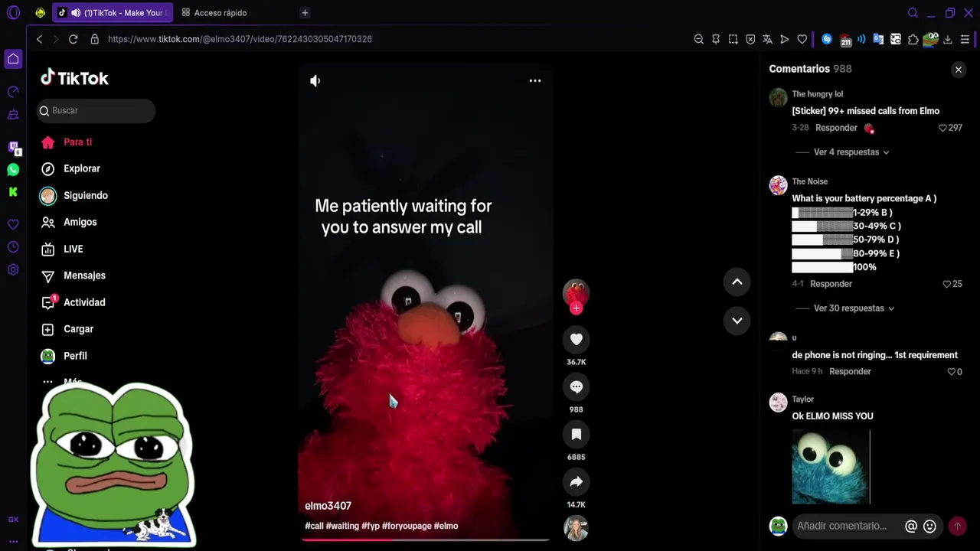Open Shazam extension icon

pyautogui.click(x=827, y=39)
